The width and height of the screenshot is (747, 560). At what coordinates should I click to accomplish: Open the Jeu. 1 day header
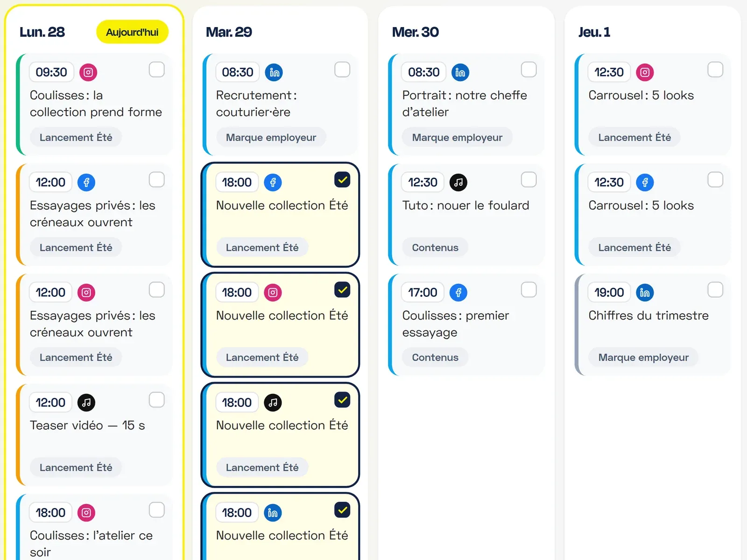point(594,32)
